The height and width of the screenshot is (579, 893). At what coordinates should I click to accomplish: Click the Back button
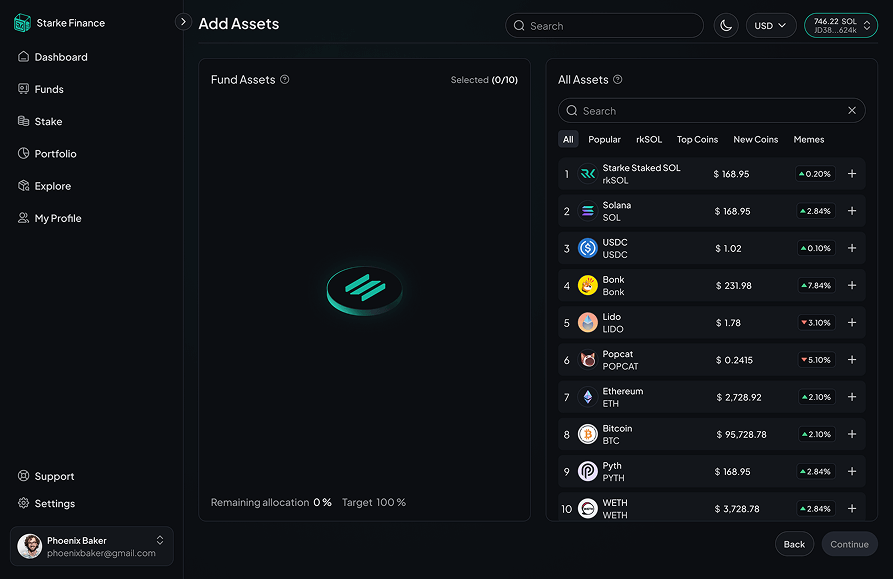794,544
